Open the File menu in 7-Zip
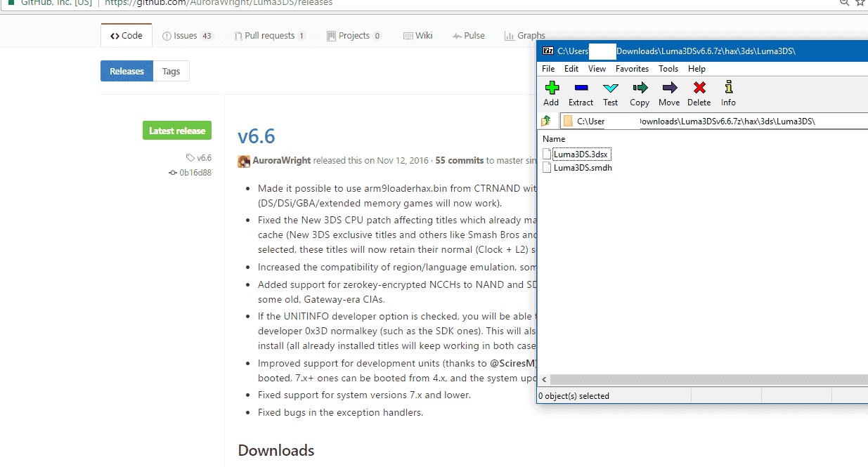868x467 pixels. pos(548,69)
